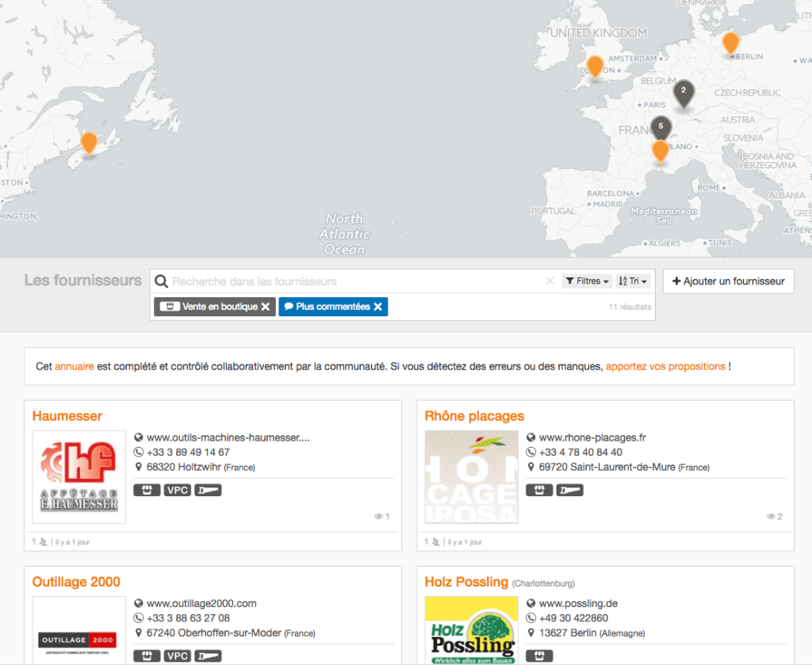Screen dimensions: 812x665
Task: Click the orange map pin near Berlin
Action: (730, 43)
